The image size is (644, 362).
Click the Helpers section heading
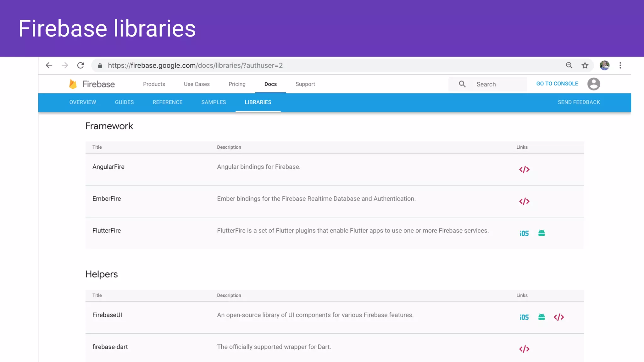click(102, 274)
